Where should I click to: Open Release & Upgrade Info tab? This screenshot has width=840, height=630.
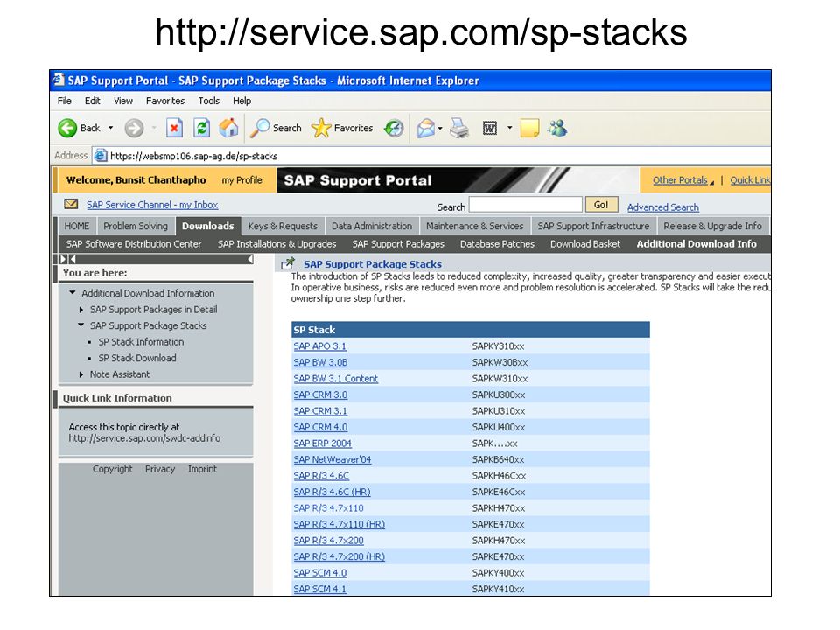[712, 226]
